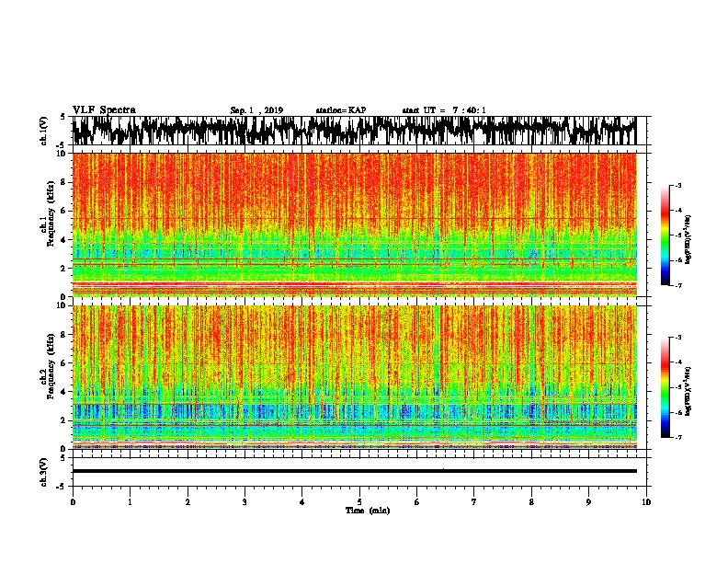728x563 pixels.
Task: Click the time axis tick label '5'
Action: (x=359, y=502)
